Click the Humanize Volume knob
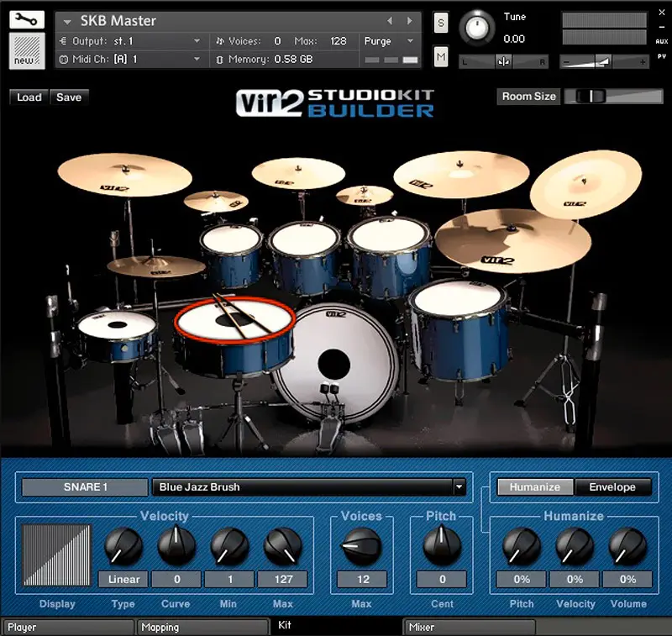Viewport: 672px width, 636px height. point(627,546)
